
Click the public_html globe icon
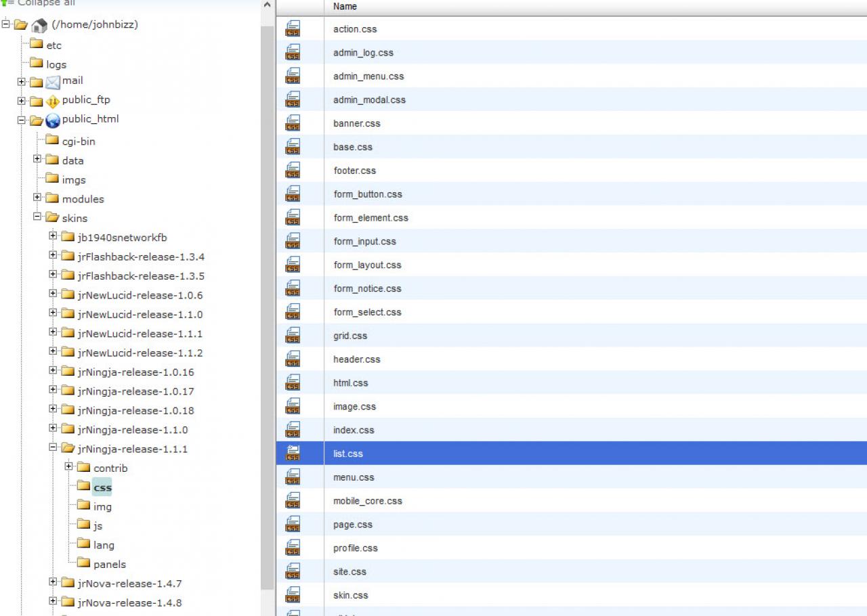(53, 120)
